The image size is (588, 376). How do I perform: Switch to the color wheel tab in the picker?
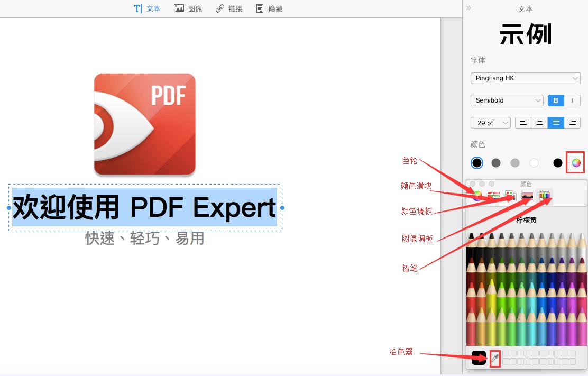click(477, 196)
